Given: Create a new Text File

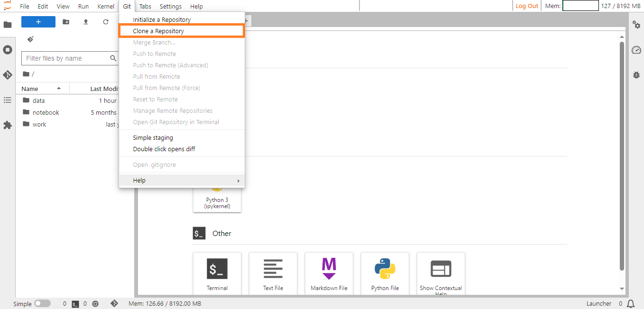Looking at the screenshot, I should (273, 273).
